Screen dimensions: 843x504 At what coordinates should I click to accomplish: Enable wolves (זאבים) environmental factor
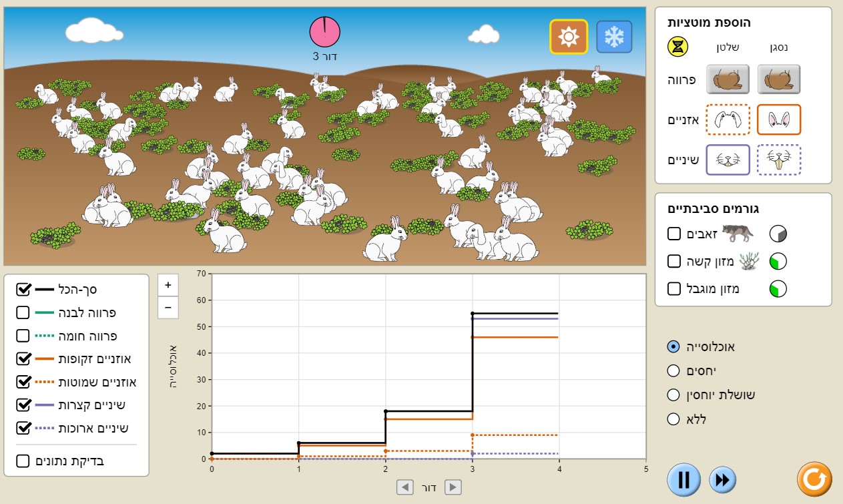(x=674, y=234)
